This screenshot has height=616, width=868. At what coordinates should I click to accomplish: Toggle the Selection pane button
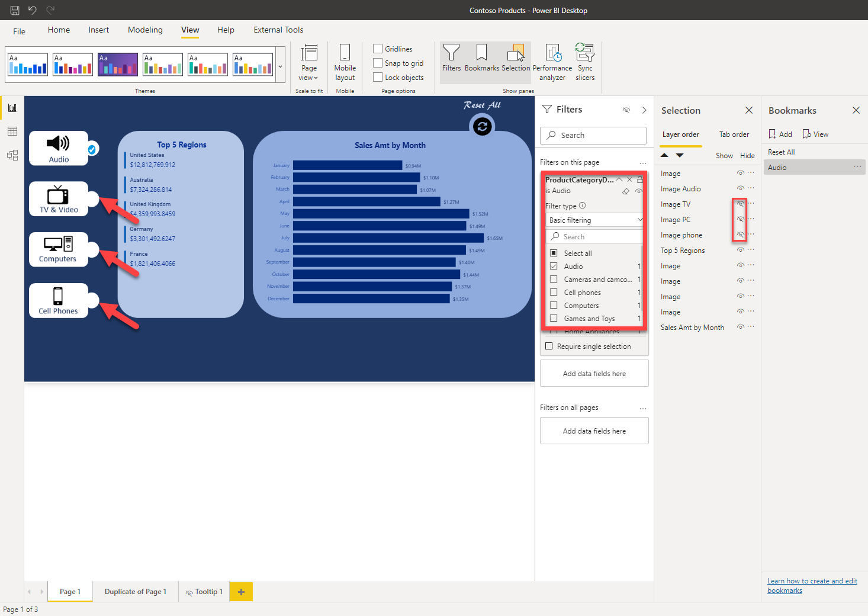[516, 58]
